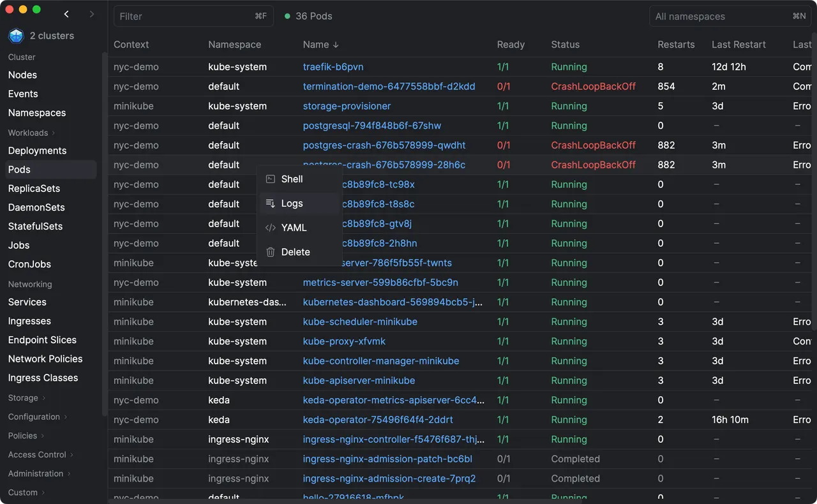Click the forward navigation arrow
This screenshot has height=504, width=817.
[x=92, y=14]
